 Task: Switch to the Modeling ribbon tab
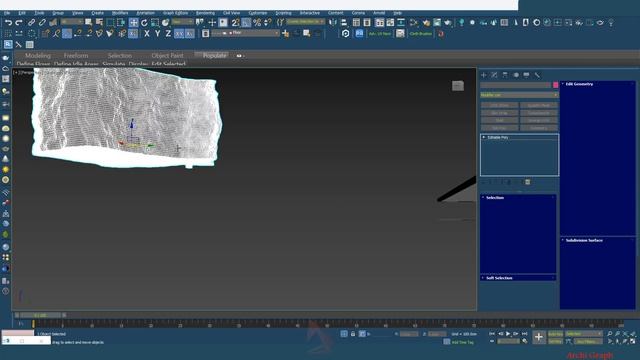38,56
